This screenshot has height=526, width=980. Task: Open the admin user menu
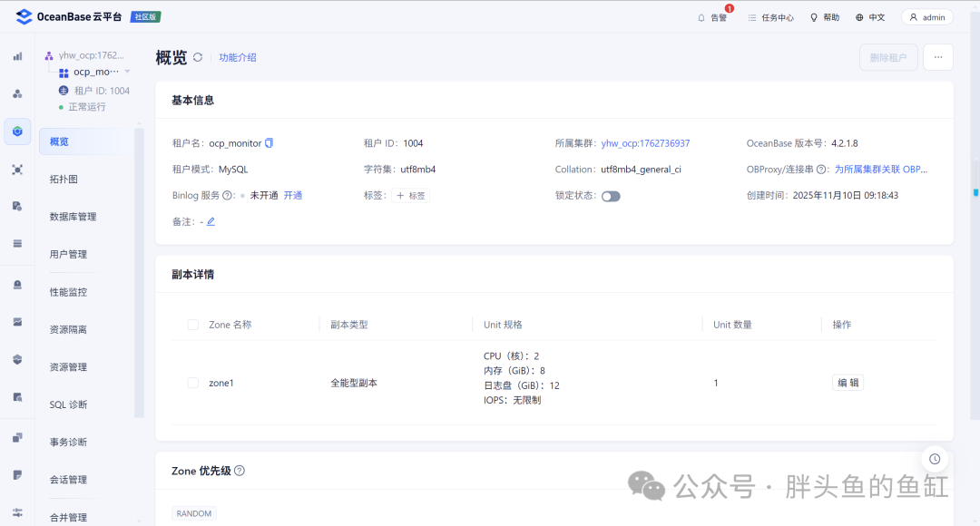926,17
